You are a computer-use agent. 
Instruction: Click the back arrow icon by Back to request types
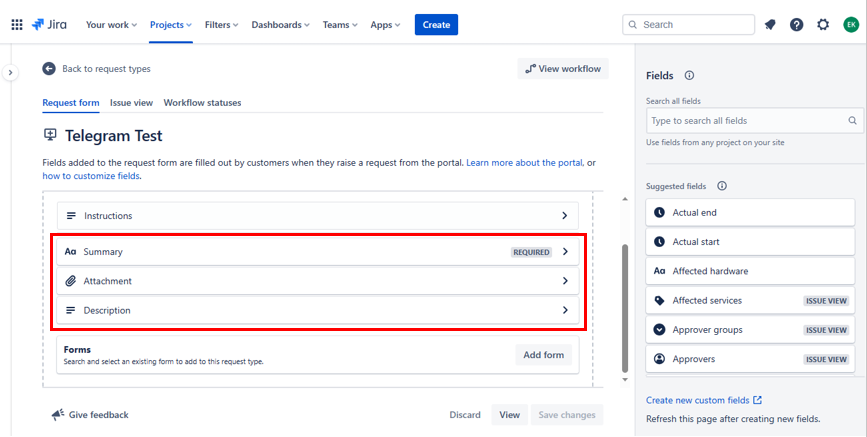(49, 69)
